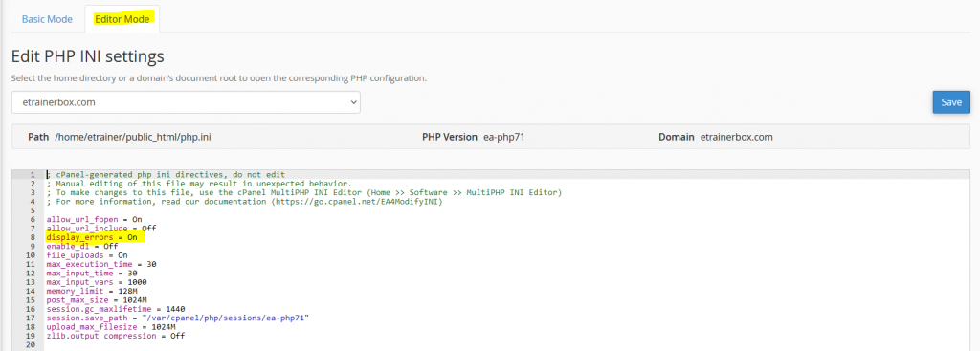Click the session.gc_maxlifetime = 1440 line

point(116,309)
